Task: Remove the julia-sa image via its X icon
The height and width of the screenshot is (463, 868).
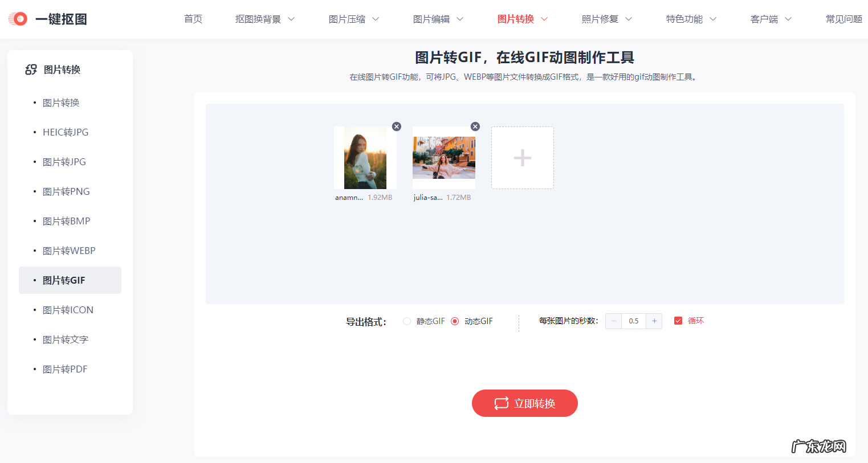Action: (x=475, y=126)
